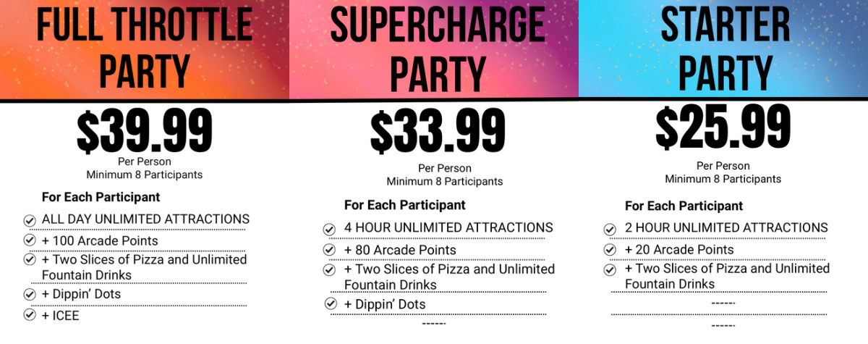Click the checkmark next to + 100 Arcade Points
The image size is (868, 344).
click(30, 240)
